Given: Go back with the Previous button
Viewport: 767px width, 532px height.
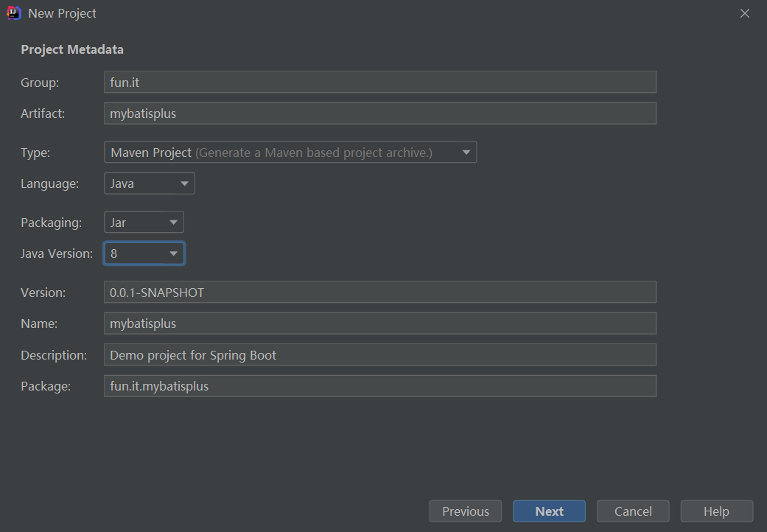Looking at the screenshot, I should tap(465, 511).
